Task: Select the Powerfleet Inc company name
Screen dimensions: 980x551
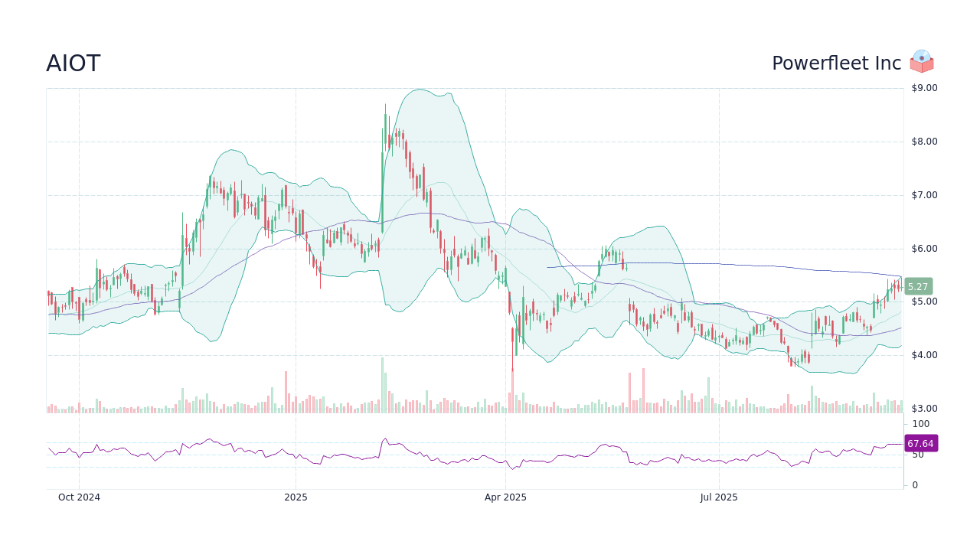Action: coord(836,63)
